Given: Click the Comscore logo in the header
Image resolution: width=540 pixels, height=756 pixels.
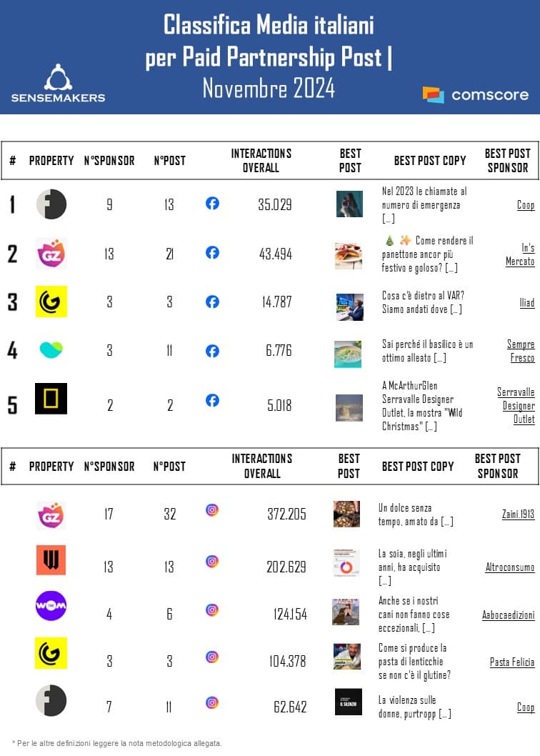Looking at the screenshot, I should (x=475, y=95).
